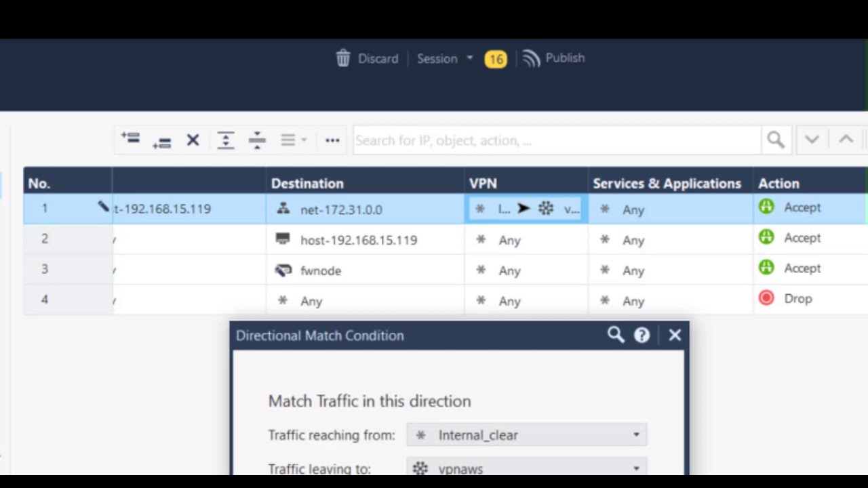
Task: Click the Discard trash icon
Action: [x=343, y=58]
